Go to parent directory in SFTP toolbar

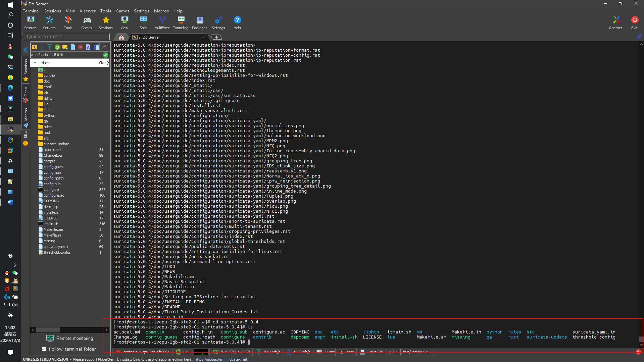pyautogui.click(x=35, y=47)
